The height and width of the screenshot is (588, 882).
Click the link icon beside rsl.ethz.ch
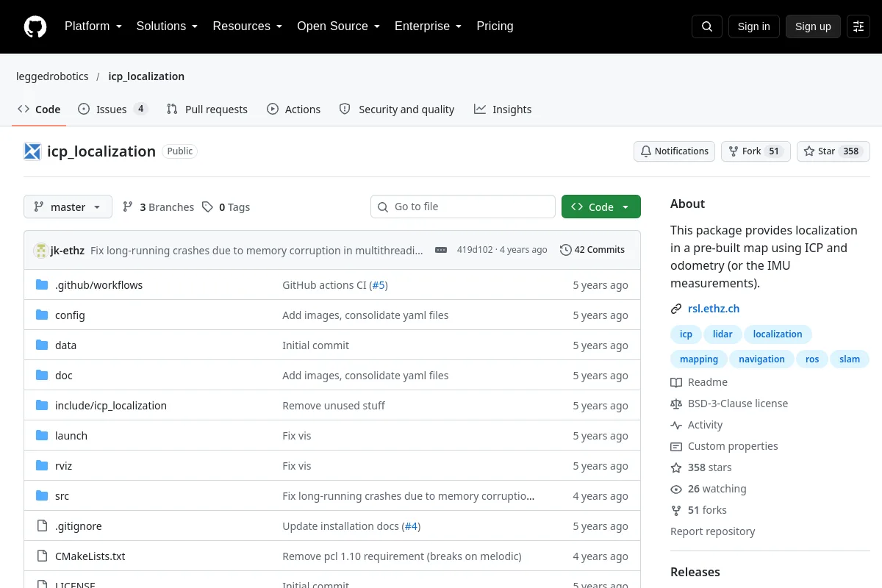[x=676, y=309]
